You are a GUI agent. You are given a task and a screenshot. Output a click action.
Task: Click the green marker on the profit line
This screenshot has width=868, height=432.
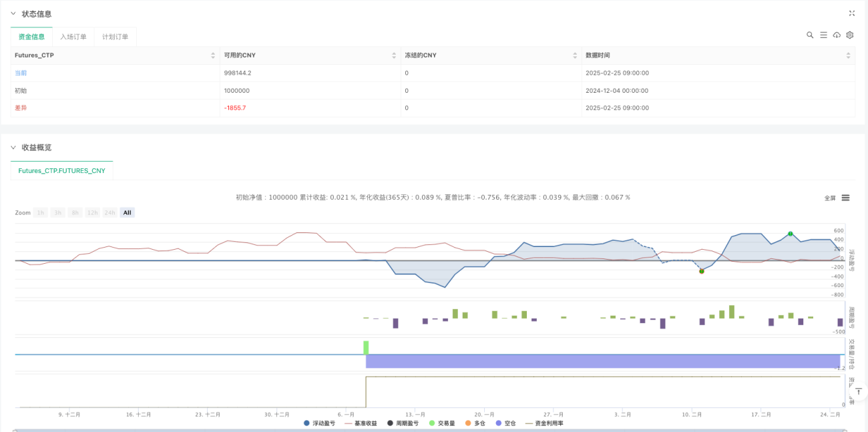[791, 234]
